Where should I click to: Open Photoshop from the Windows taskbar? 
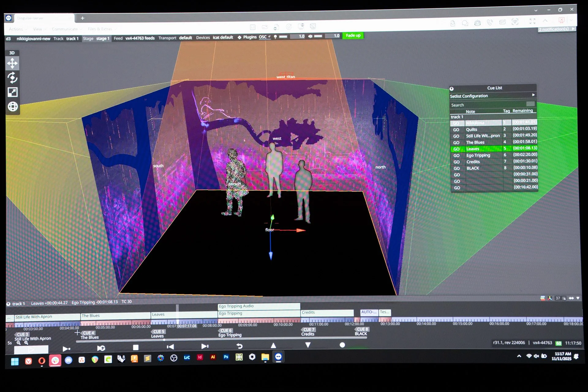[226, 357]
